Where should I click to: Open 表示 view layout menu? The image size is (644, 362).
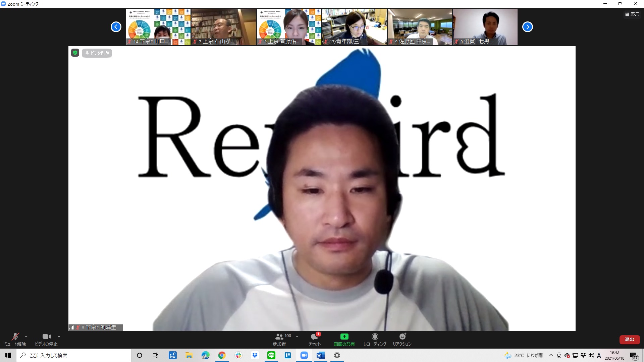[632, 14]
